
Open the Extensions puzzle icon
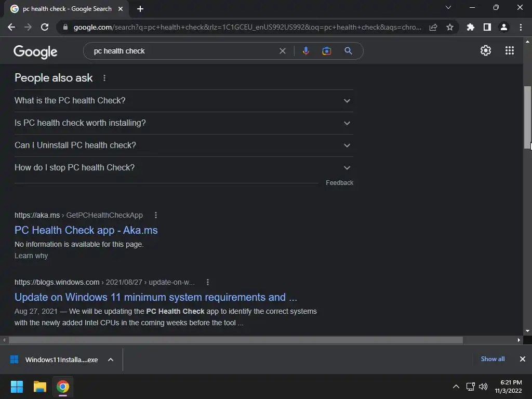(470, 27)
